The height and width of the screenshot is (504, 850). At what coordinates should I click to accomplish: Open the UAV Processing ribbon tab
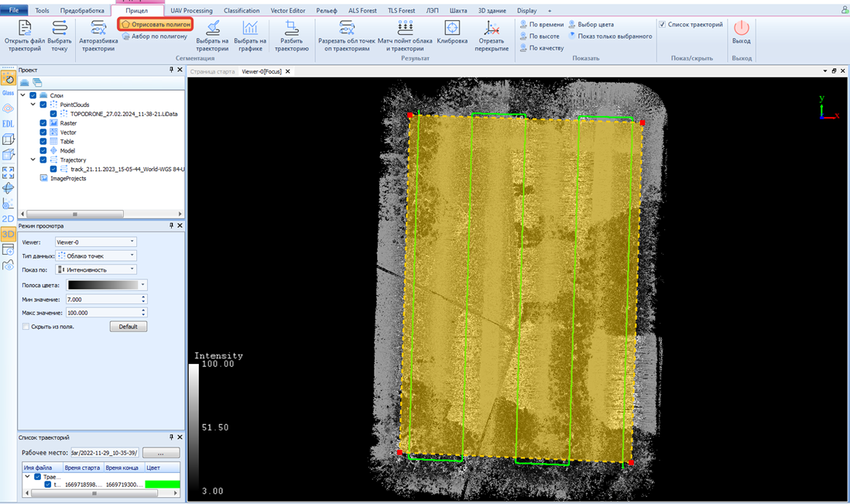pos(191,10)
